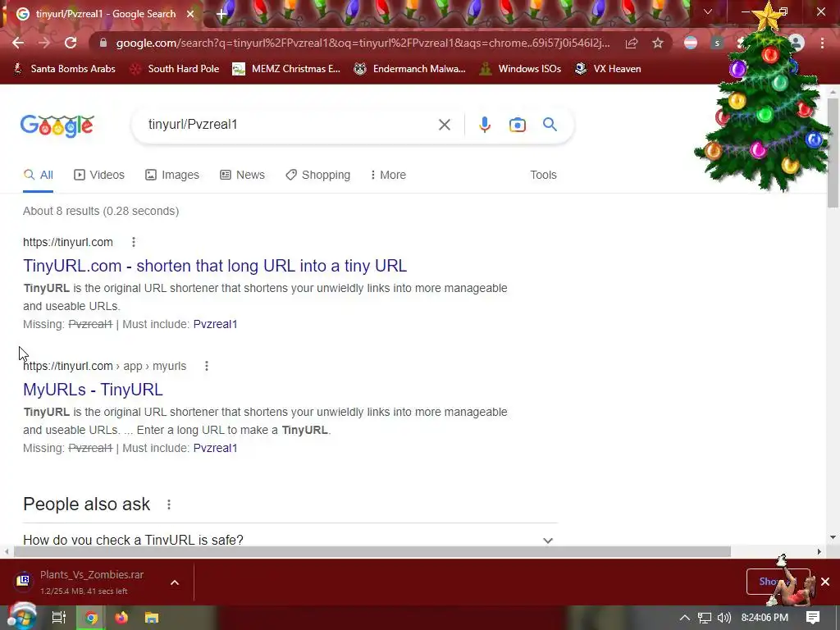
Task: Click the address bar URL
Action: pyautogui.click(x=363, y=43)
